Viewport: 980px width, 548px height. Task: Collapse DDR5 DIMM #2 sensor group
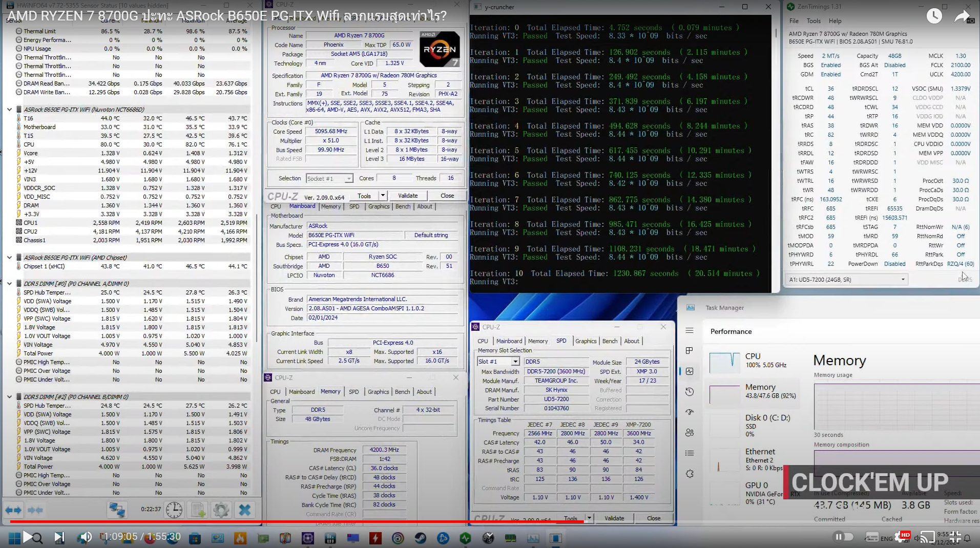[9, 397]
